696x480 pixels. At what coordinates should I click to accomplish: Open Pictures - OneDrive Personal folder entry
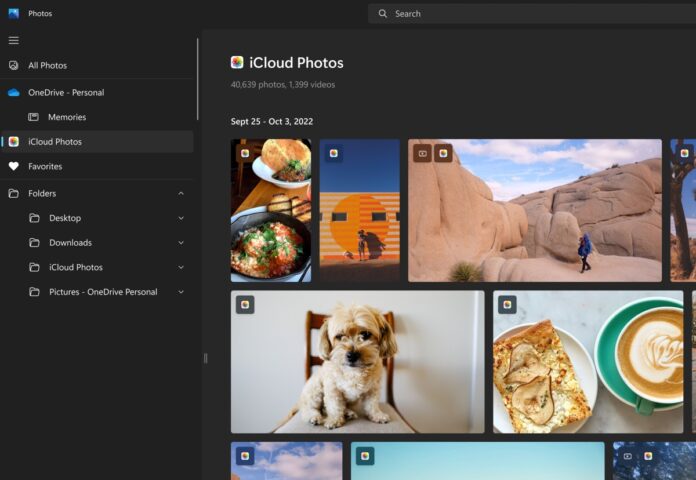click(x=97, y=292)
